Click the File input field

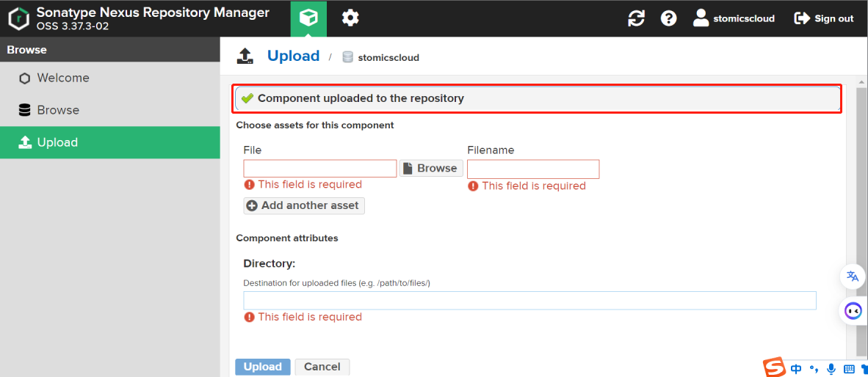click(x=320, y=169)
